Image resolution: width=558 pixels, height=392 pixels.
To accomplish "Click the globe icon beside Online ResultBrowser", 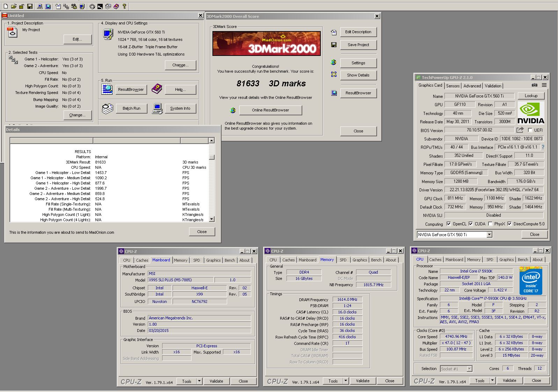I will click(233, 110).
